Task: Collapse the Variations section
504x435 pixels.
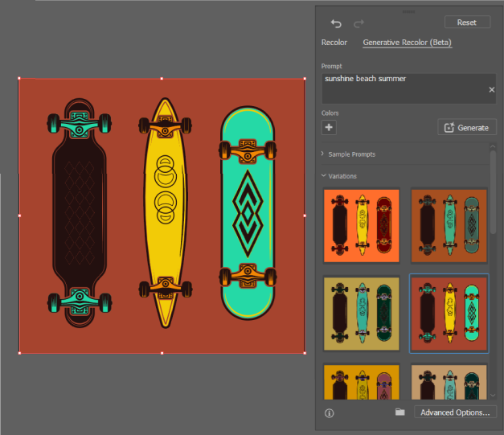Action: [342, 175]
